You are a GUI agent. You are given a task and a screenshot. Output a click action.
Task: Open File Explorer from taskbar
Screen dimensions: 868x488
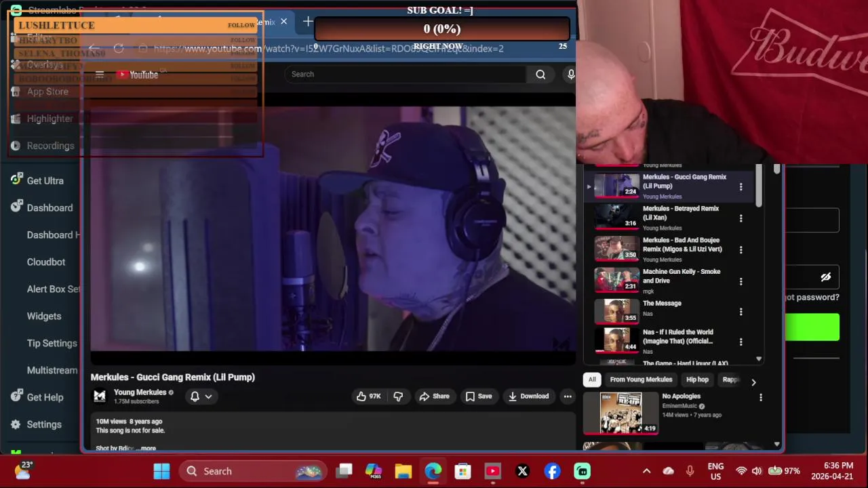403,471
